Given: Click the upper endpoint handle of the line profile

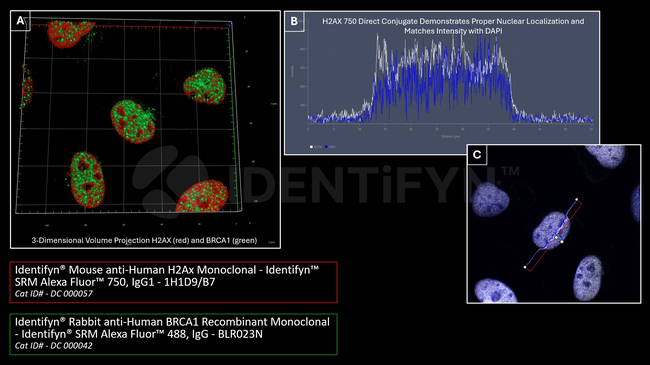Looking at the screenshot, I should pos(577,200).
